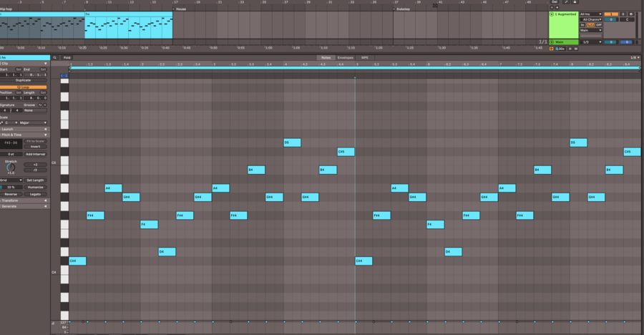This screenshot has height=335, width=644.
Task: Expand the Generate section
Action: [x=24, y=206]
